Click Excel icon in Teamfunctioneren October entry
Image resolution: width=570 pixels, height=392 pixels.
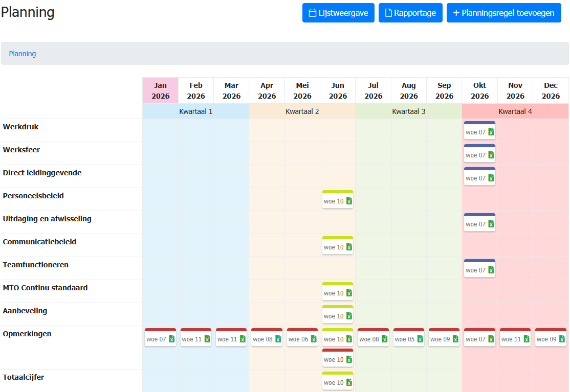point(491,270)
